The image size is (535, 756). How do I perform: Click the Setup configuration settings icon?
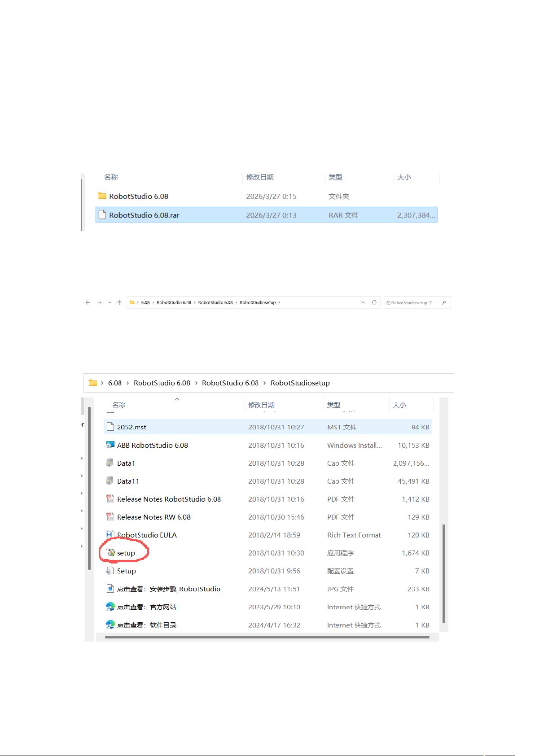pyautogui.click(x=110, y=571)
